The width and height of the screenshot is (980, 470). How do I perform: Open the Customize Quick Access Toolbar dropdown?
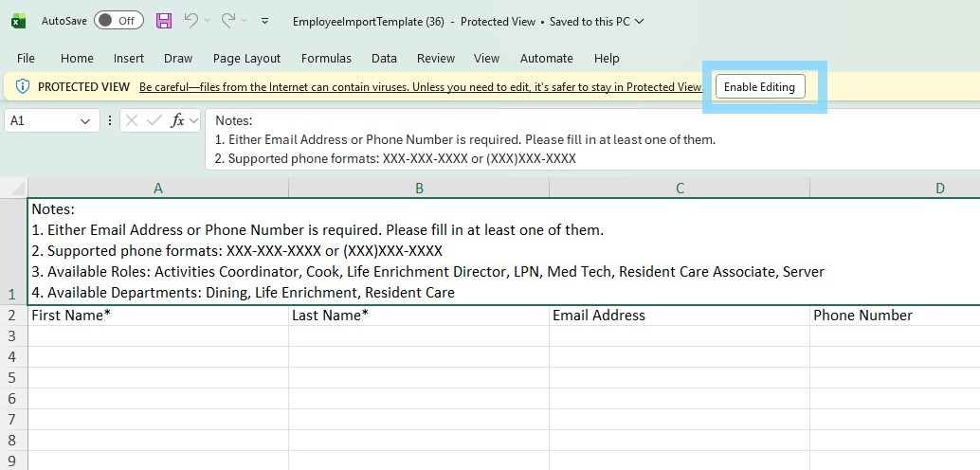coord(264,20)
